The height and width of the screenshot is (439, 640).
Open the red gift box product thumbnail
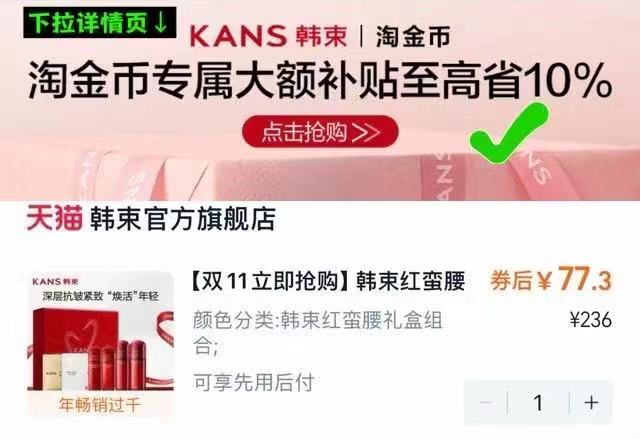point(100,344)
